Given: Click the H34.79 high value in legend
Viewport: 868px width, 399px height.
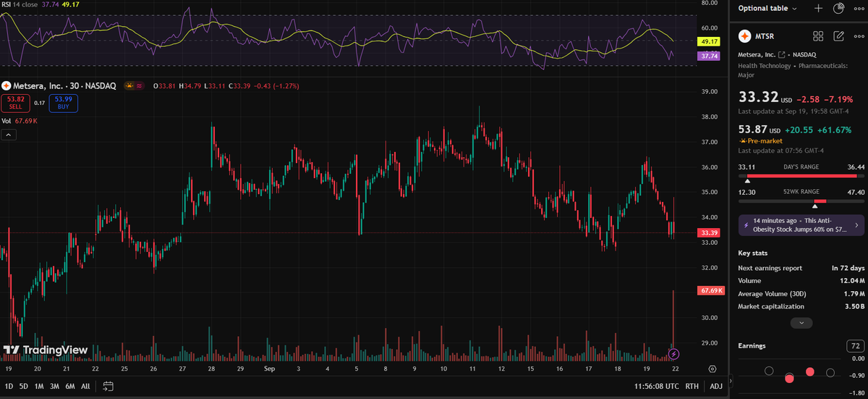Looking at the screenshot, I should pos(190,86).
